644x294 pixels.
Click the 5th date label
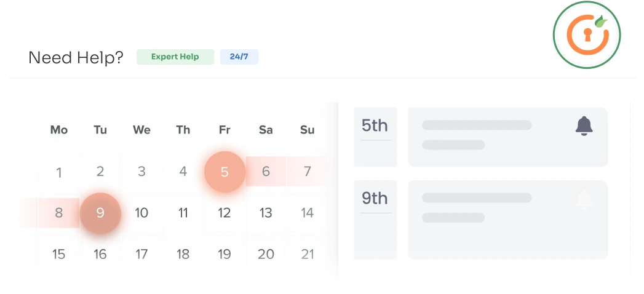point(375,125)
